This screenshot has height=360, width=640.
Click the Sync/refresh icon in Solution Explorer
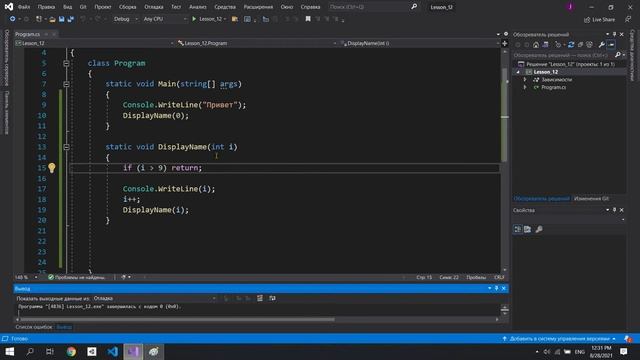[571, 44]
